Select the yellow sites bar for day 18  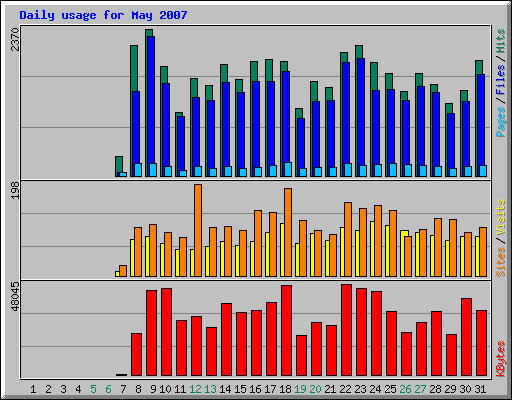click(282, 250)
